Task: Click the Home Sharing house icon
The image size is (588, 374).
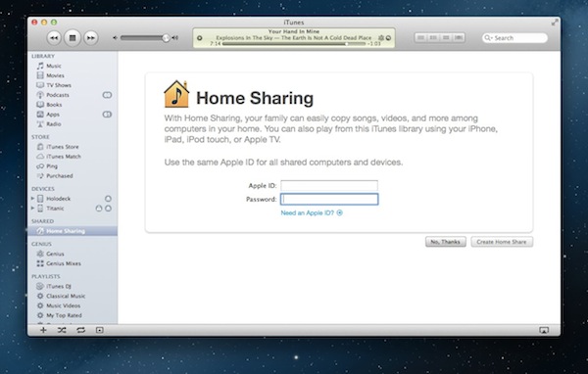Action: click(x=176, y=94)
